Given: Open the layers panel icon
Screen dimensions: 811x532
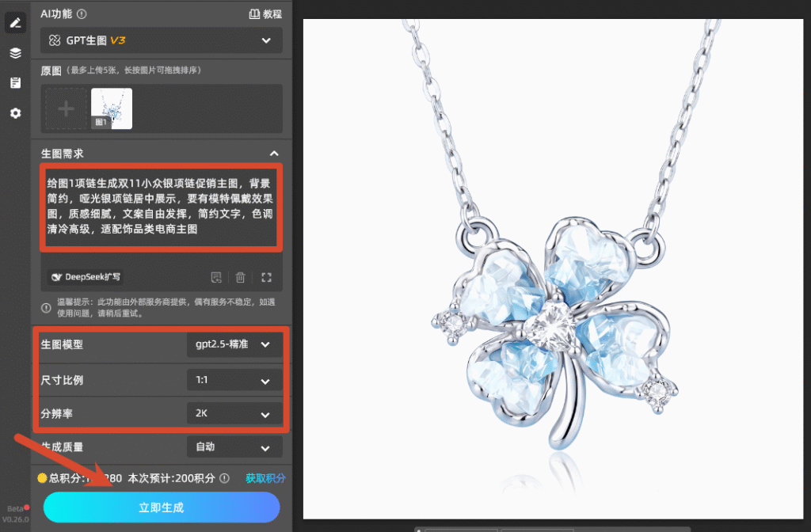Looking at the screenshot, I should tap(15, 53).
